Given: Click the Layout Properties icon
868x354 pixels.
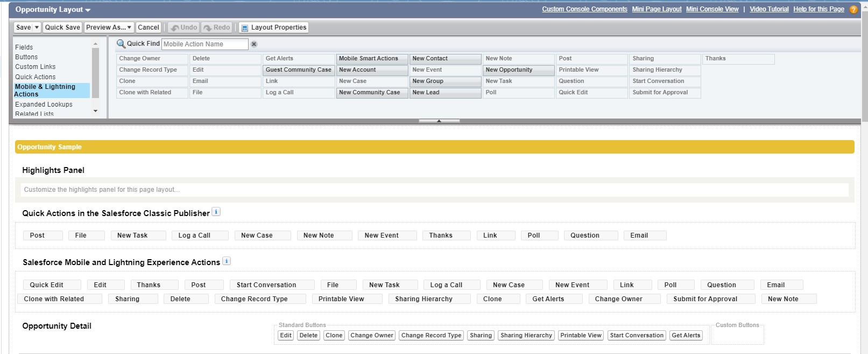Looking at the screenshot, I should point(244,27).
